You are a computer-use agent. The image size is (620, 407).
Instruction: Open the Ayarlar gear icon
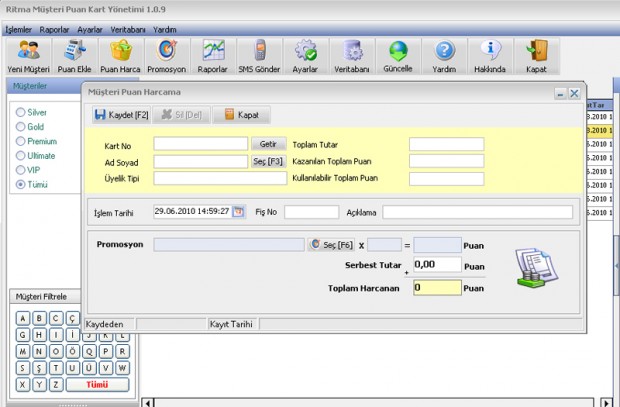(x=305, y=57)
